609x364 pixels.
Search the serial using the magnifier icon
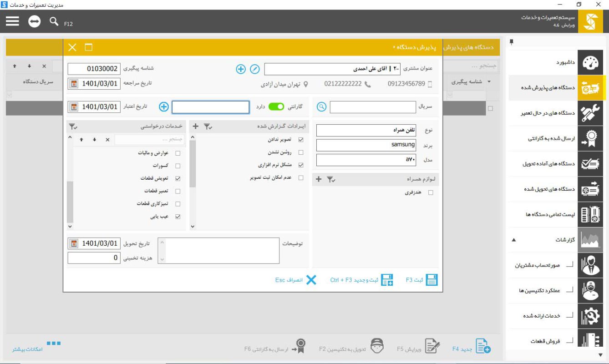(x=321, y=106)
